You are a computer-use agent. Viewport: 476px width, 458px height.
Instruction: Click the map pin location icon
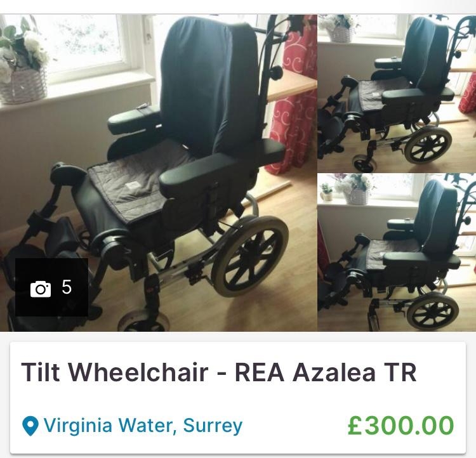click(30, 426)
